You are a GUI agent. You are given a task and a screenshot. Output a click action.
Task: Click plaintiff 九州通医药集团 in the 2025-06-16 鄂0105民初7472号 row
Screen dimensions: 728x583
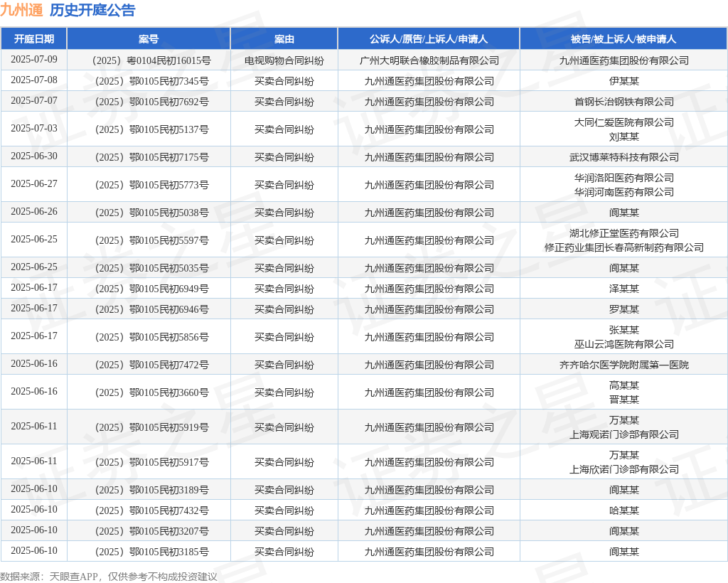click(x=429, y=365)
